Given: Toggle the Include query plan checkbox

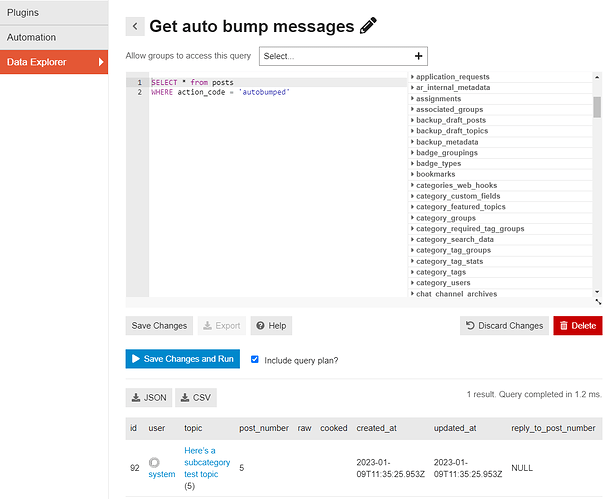Looking at the screenshot, I should (255, 359).
